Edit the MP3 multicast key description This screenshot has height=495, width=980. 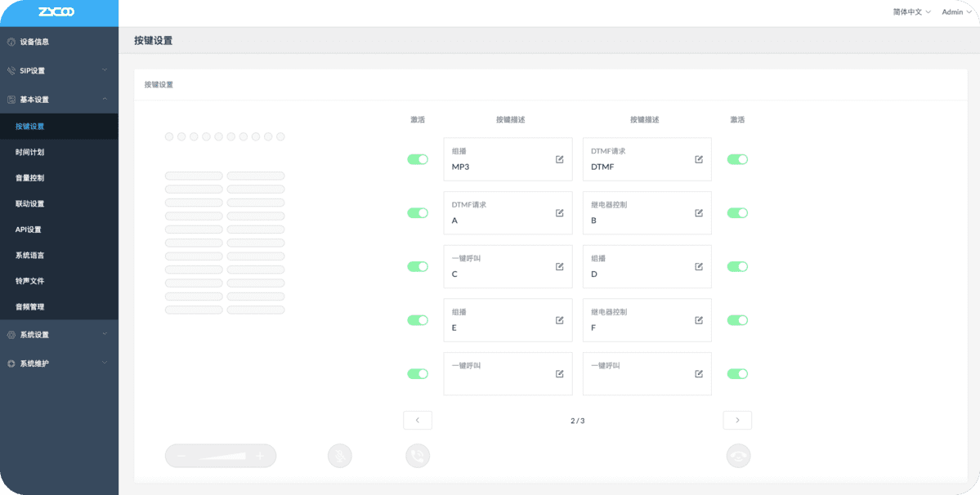click(x=559, y=159)
